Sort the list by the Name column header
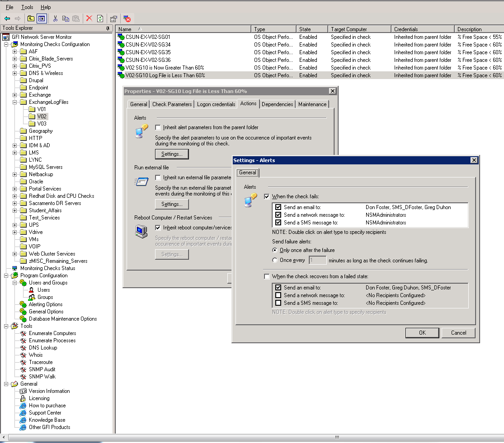The height and width of the screenshot is (443, 504). 183,29
